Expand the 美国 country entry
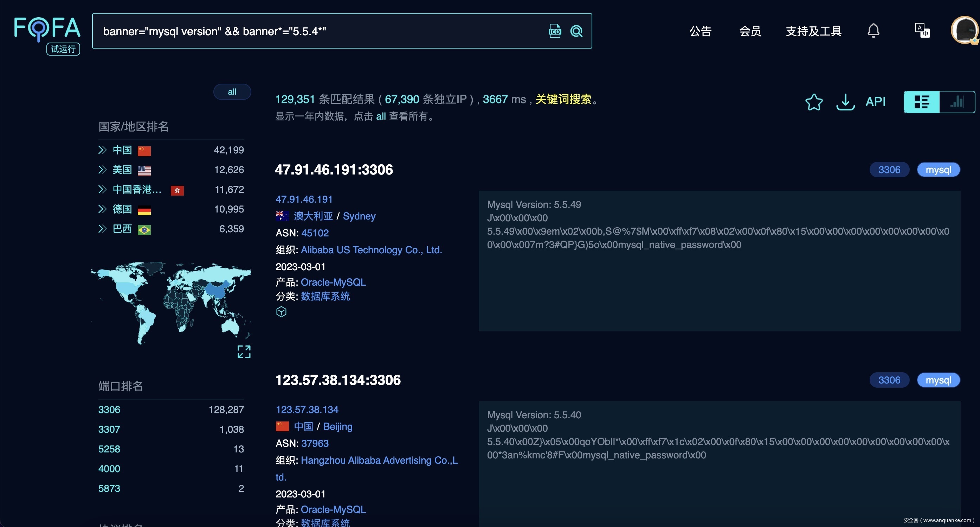Image resolution: width=980 pixels, height=527 pixels. pyautogui.click(x=102, y=170)
